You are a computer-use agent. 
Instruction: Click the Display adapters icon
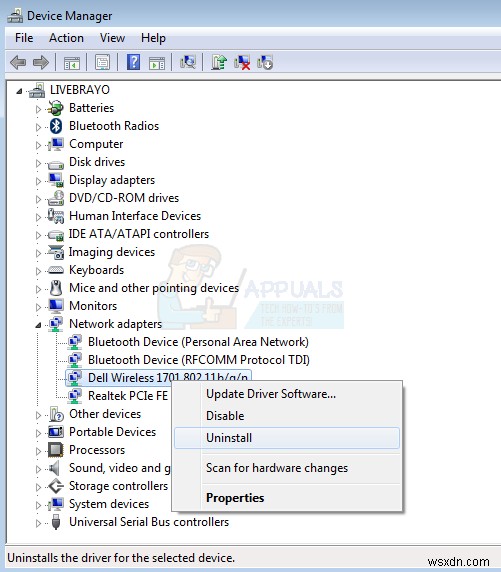[x=56, y=180]
